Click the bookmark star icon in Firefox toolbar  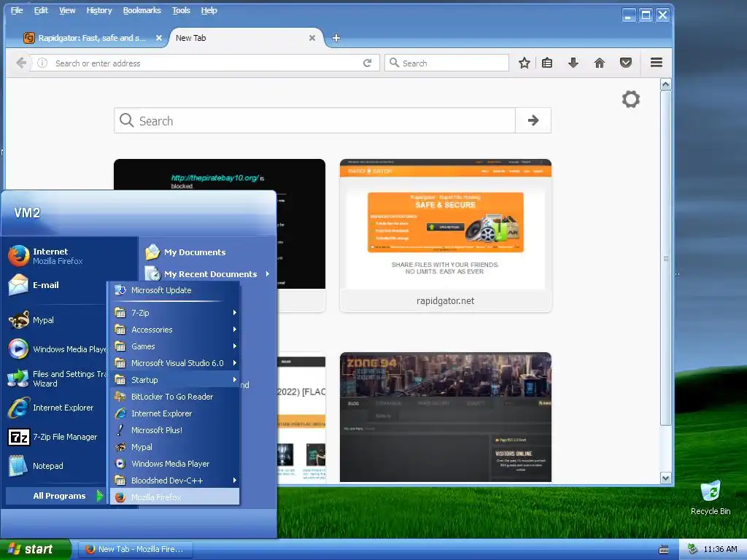click(x=524, y=63)
